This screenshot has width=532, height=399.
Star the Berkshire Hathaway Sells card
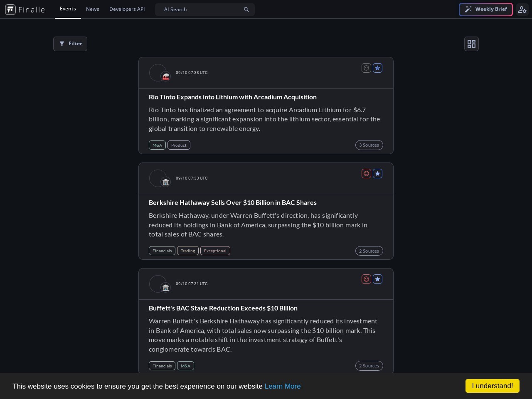pyautogui.click(x=377, y=174)
